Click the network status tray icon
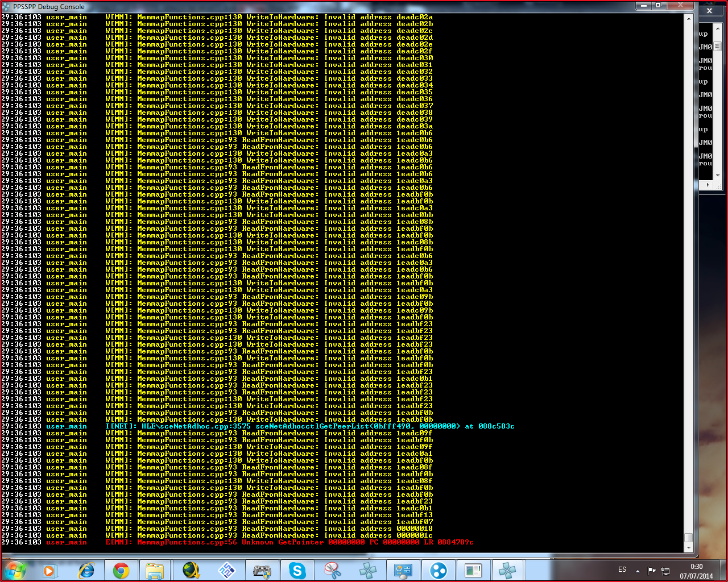This screenshot has height=582, width=728. (x=665, y=570)
